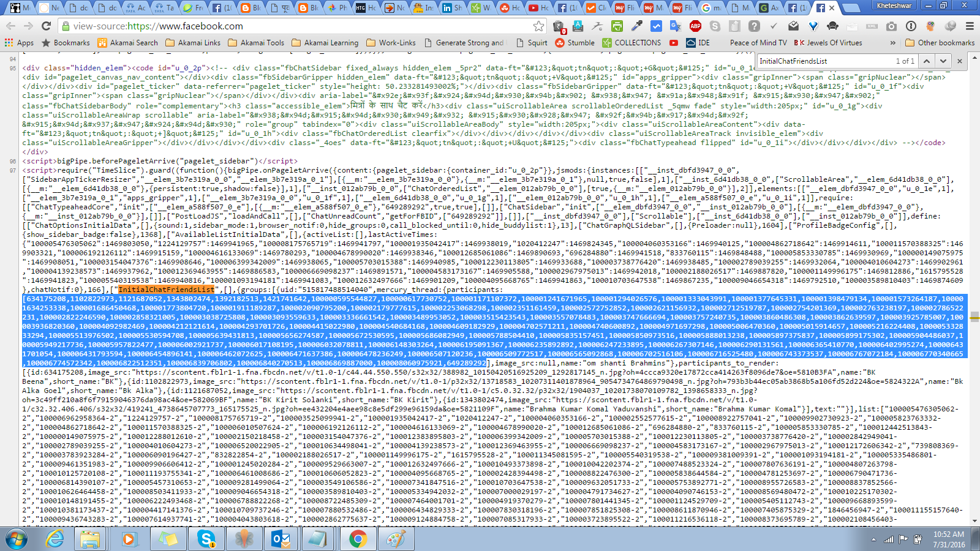Screen dimensions: 980x551
Task: Click the Windows Start button
Action: (17, 539)
